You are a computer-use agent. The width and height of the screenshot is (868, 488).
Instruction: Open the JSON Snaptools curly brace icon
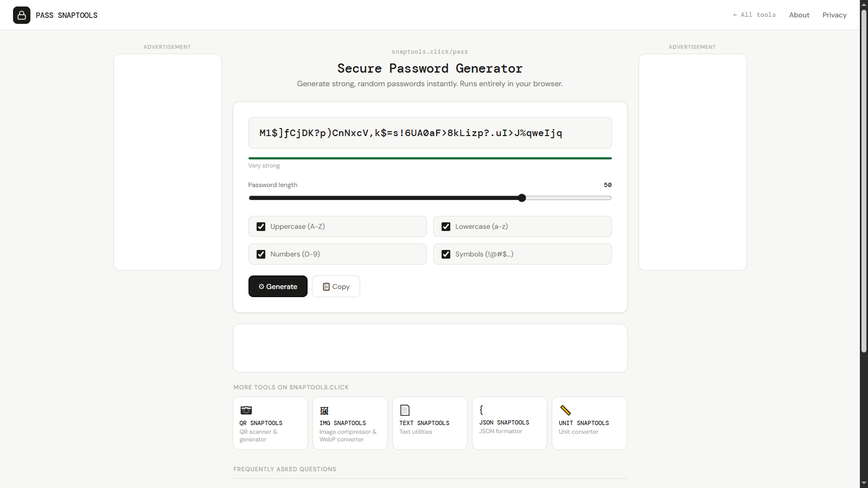(481, 410)
